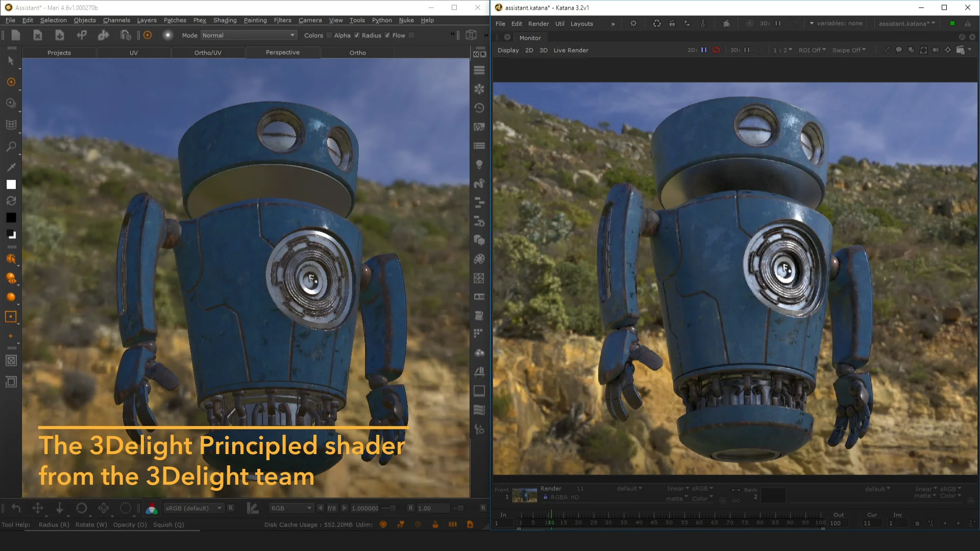Viewport: 980px width, 551px height.
Task: Toggle the R reset button next to sRGB dropdown
Action: (x=231, y=508)
